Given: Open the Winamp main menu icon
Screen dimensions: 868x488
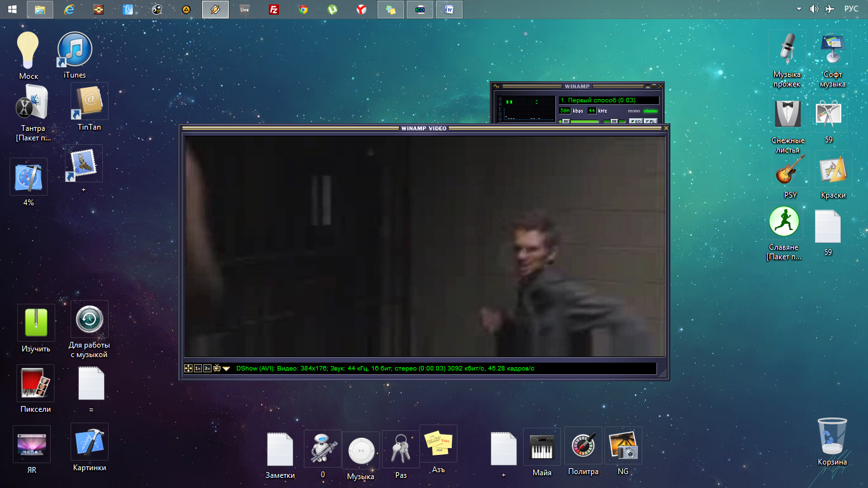Looking at the screenshot, I should (x=498, y=86).
